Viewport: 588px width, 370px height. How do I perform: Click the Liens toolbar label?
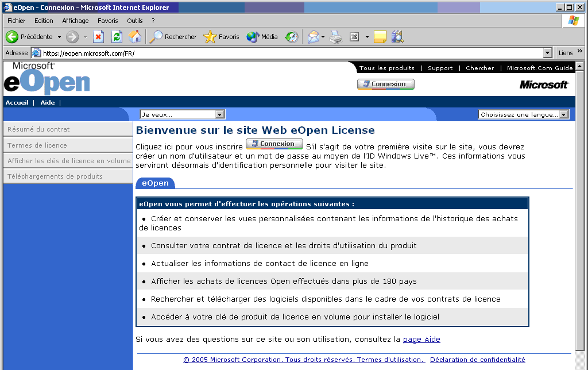[566, 53]
